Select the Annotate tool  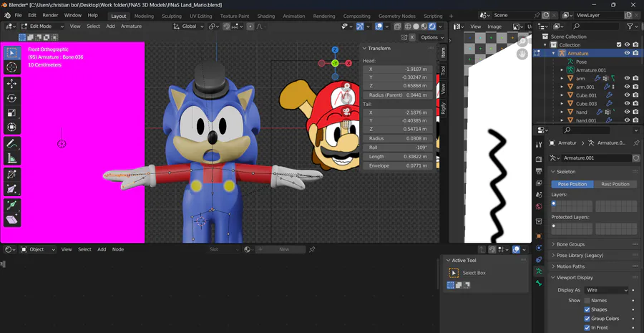(x=12, y=144)
